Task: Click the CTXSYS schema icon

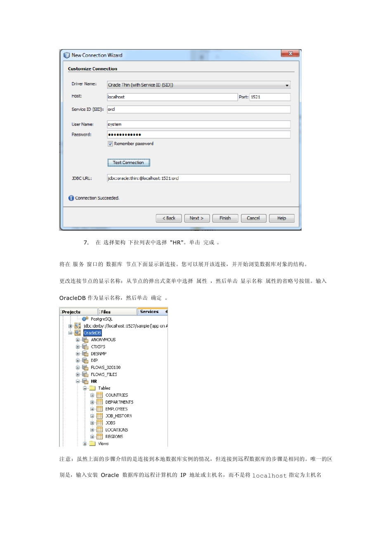Action: coord(85,347)
